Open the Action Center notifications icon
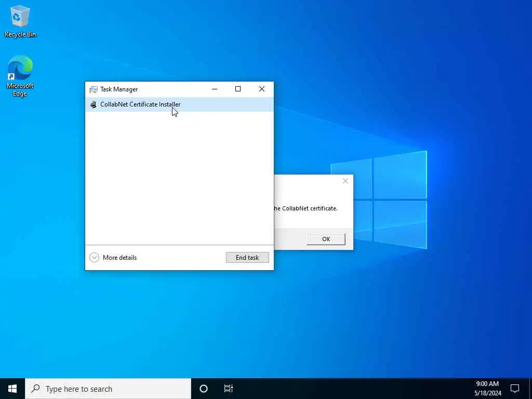The width and height of the screenshot is (532, 399). tap(515, 389)
